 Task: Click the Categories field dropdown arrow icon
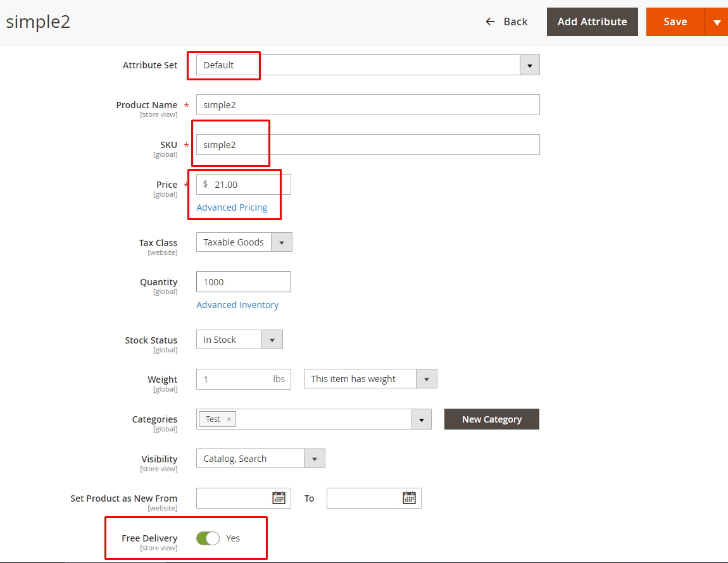coord(422,419)
